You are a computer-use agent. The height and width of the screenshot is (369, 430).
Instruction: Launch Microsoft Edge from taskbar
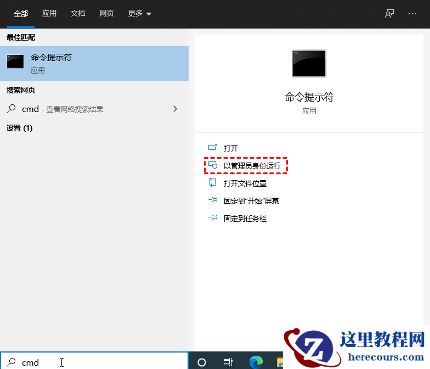click(x=256, y=362)
